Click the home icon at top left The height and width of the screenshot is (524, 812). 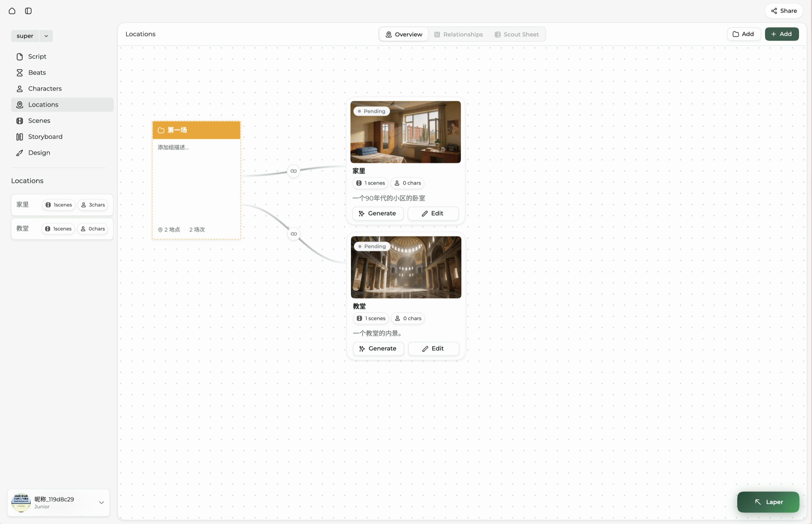point(12,11)
